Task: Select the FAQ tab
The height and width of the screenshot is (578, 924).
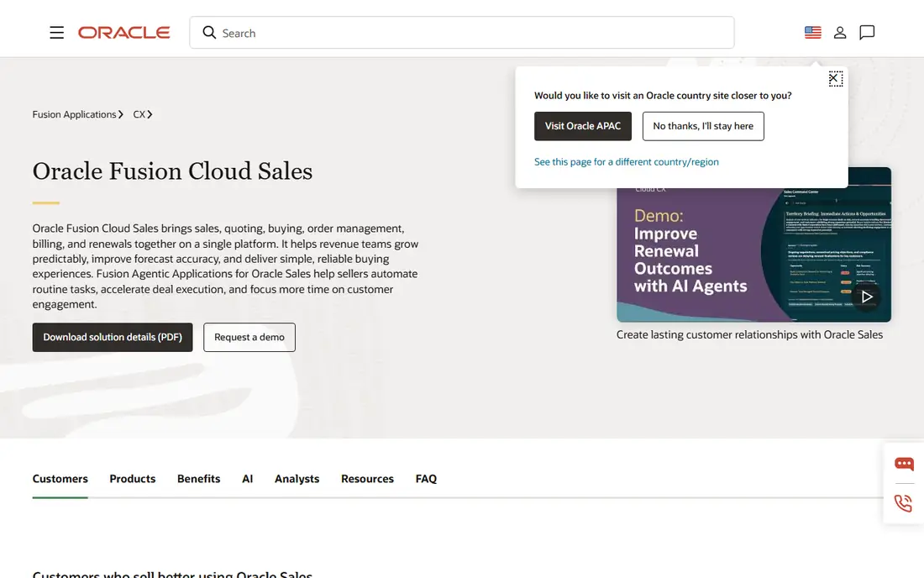Action: point(426,478)
